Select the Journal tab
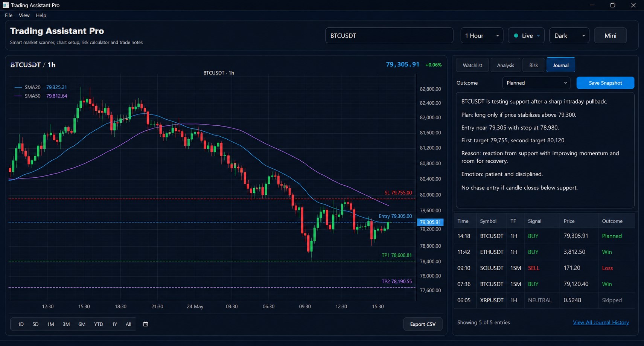This screenshot has width=644, height=346. pos(561,65)
